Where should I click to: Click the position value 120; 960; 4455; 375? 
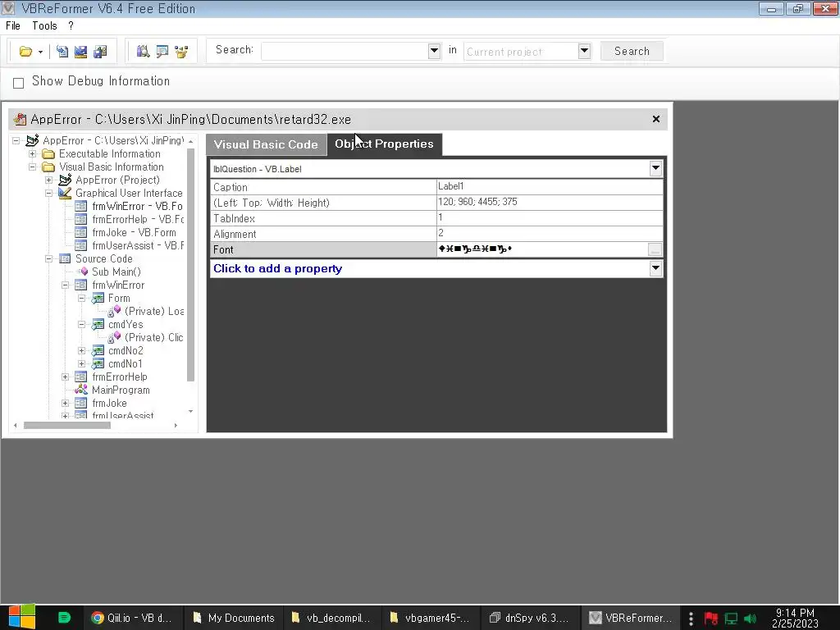click(550, 202)
